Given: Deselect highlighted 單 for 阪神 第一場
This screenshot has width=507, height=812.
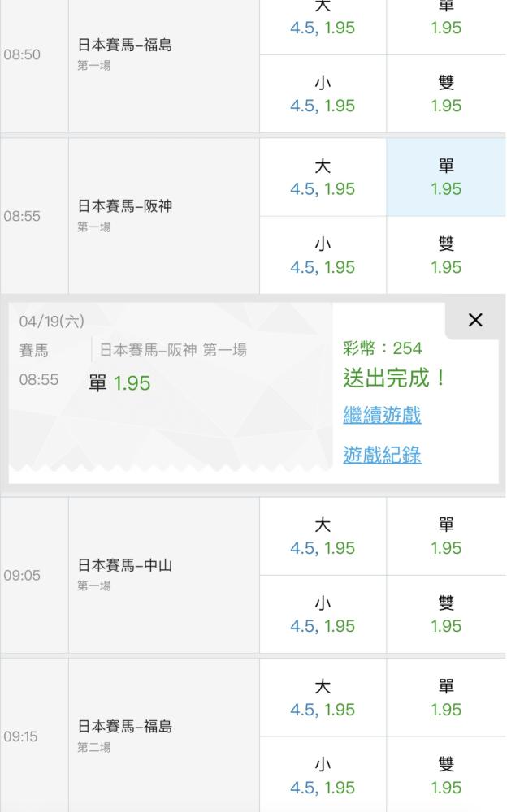Looking at the screenshot, I should click(446, 177).
